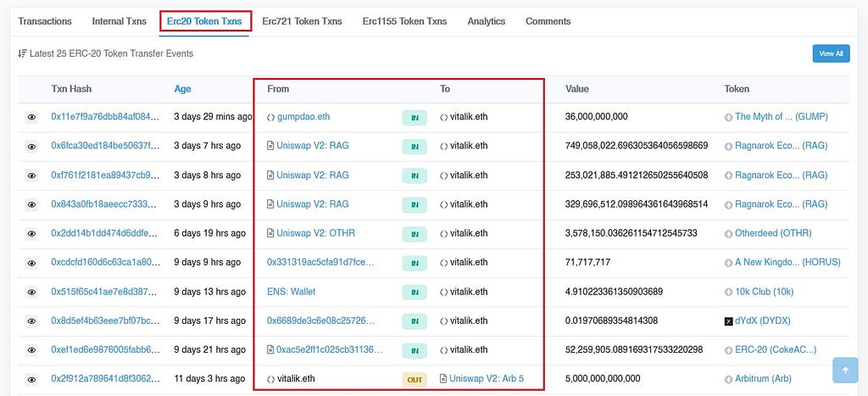This screenshot has height=396, width=868.
Task: Open transaction hash 0x2dd14b1dd474d6ddfe
Action: click(106, 233)
